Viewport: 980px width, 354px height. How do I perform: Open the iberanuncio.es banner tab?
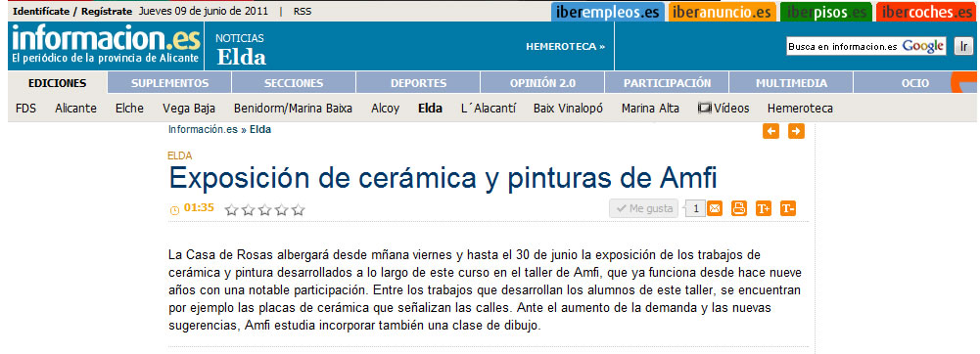(722, 12)
